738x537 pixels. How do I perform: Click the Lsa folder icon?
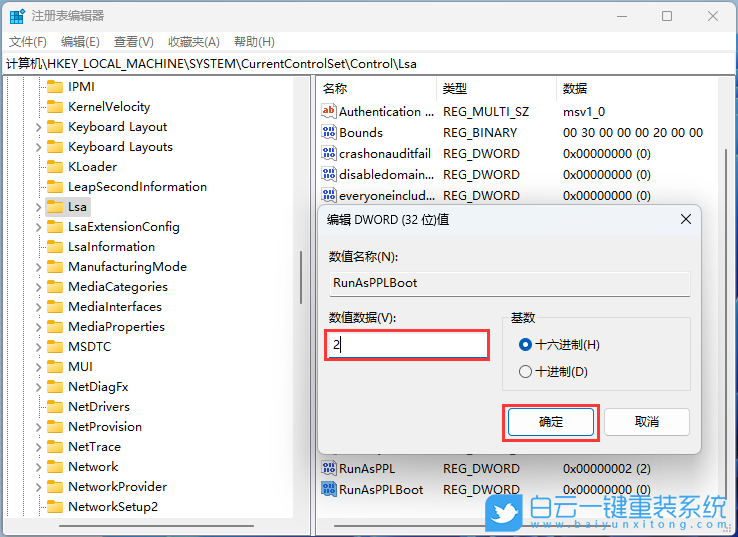point(55,207)
